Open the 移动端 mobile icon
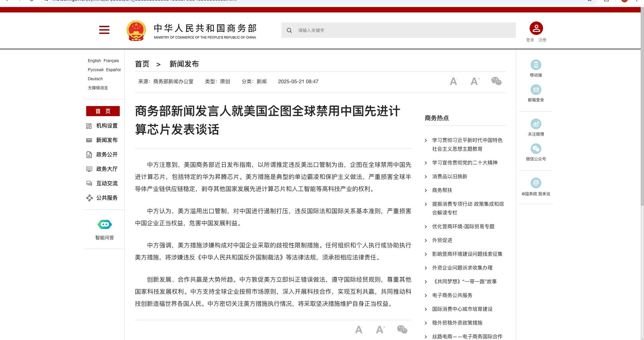Screen dimensions: 644x340 point(536,65)
